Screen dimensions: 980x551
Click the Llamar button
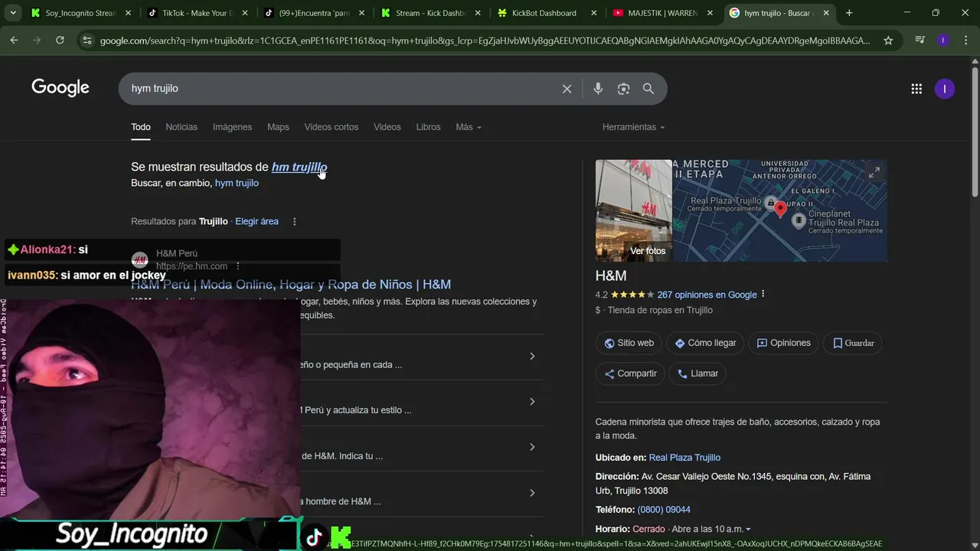coord(697,373)
